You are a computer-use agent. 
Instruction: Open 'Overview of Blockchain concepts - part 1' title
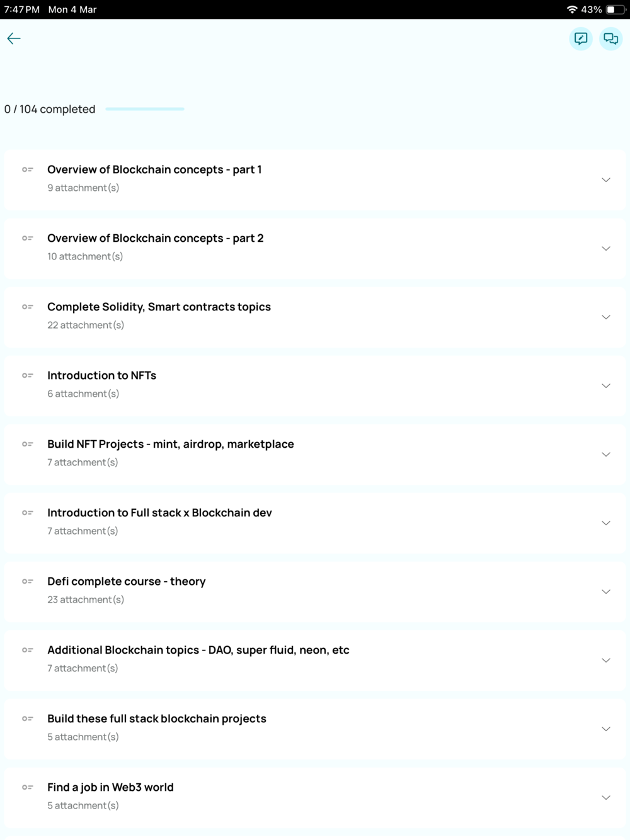pyautogui.click(x=154, y=169)
